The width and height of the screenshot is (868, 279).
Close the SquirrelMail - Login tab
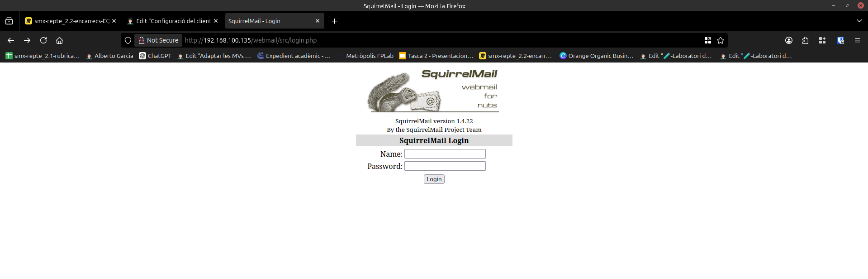tap(318, 21)
